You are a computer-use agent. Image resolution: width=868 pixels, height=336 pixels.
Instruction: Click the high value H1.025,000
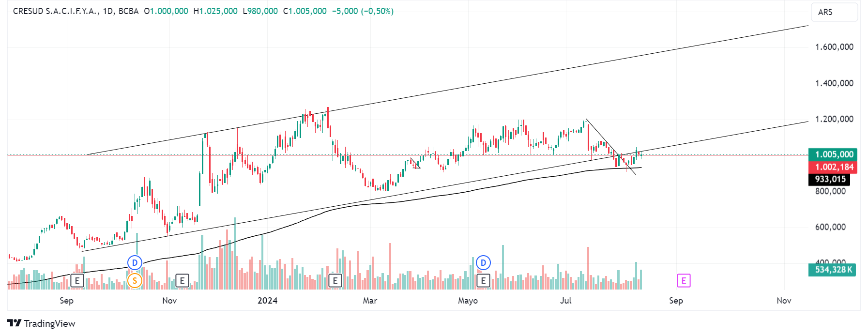coord(215,11)
